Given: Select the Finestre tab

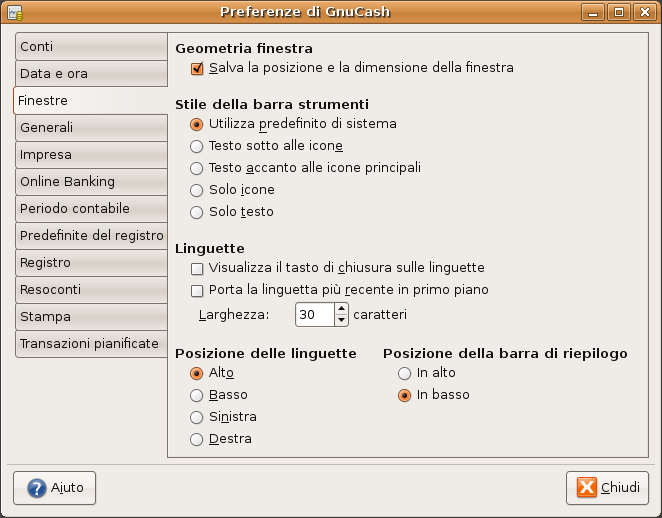Looking at the screenshot, I should pos(91,100).
